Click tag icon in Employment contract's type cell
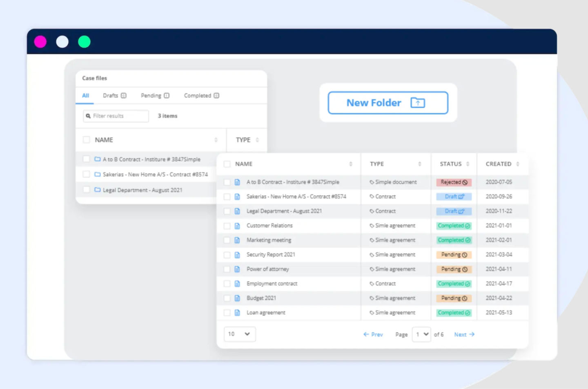The width and height of the screenshot is (588, 389). (x=372, y=284)
